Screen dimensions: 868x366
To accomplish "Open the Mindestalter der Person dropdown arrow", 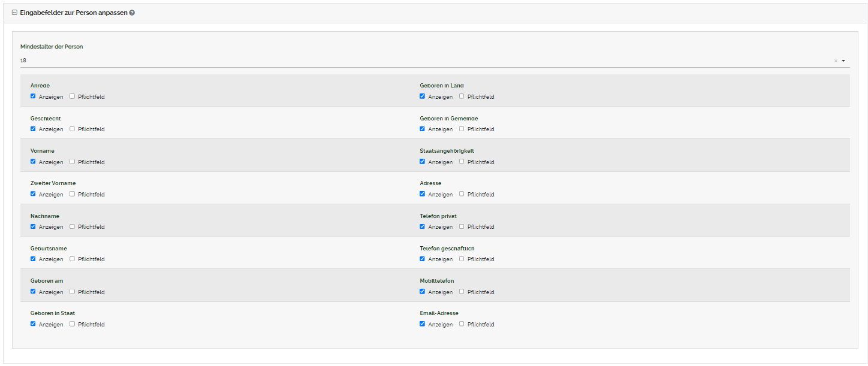I will tap(843, 61).
